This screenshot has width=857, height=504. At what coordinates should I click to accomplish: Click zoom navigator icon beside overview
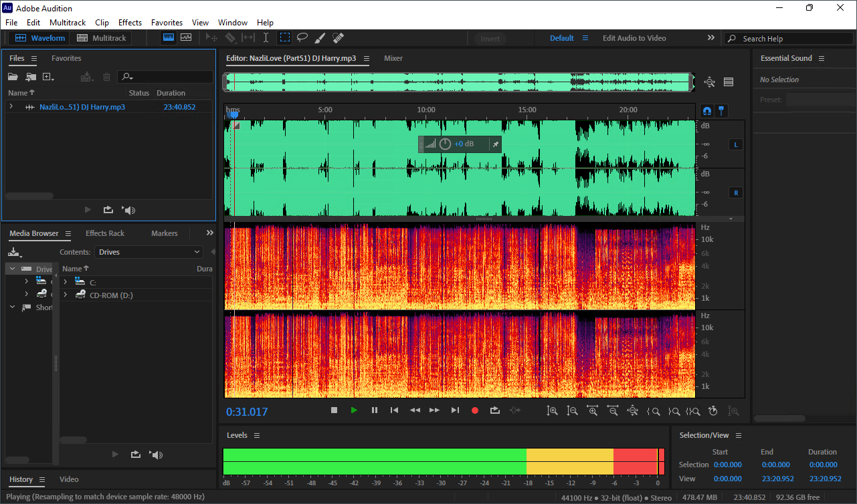710,82
